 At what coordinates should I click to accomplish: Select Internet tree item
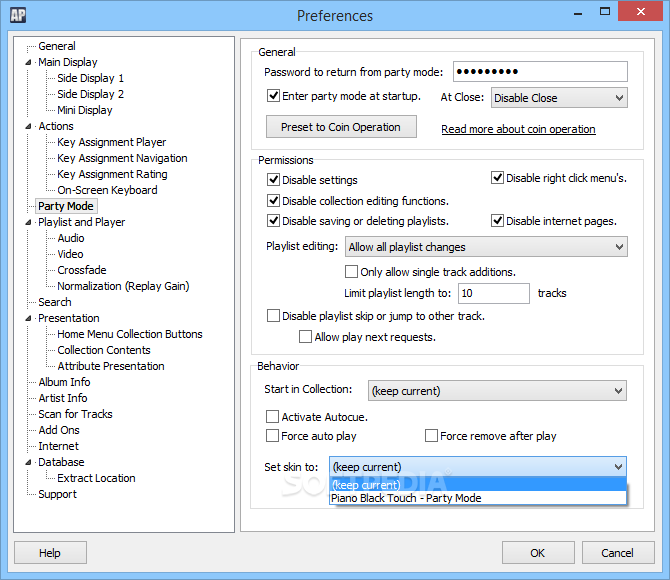[59, 446]
